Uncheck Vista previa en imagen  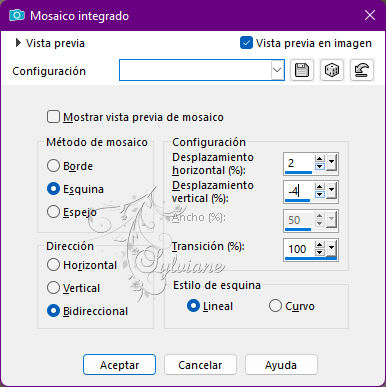tap(246, 43)
